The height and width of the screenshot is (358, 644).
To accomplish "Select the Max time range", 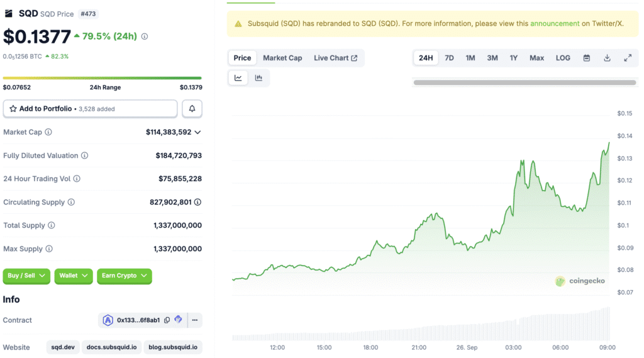I will pyautogui.click(x=536, y=58).
